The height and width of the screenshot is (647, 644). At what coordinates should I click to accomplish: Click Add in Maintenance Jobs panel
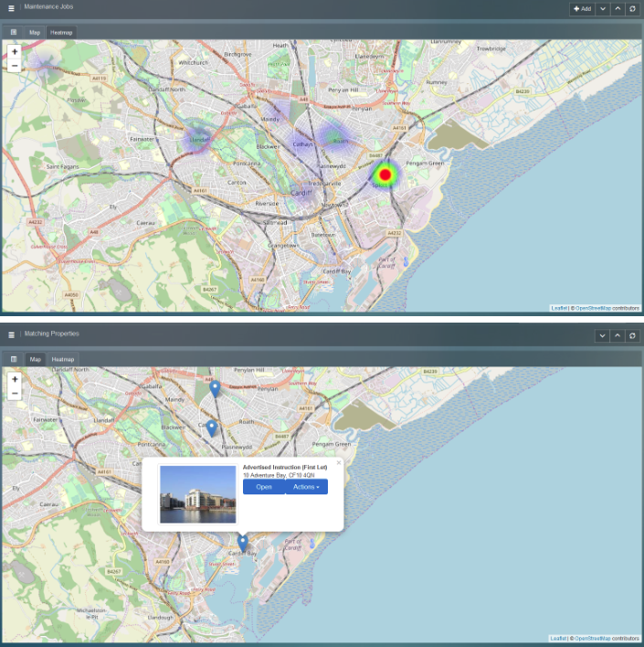click(582, 9)
